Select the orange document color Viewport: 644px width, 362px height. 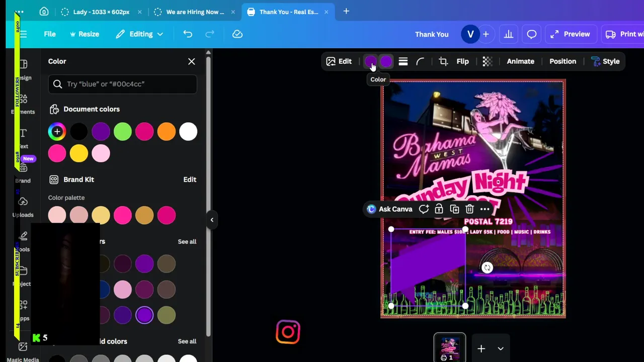tap(167, 132)
